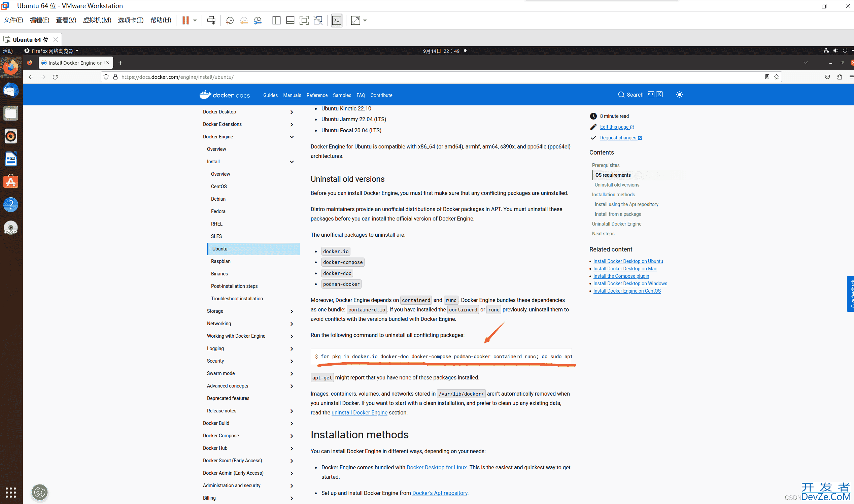Click the VMware pause virtual machine button
The height and width of the screenshot is (504, 854).
(185, 21)
